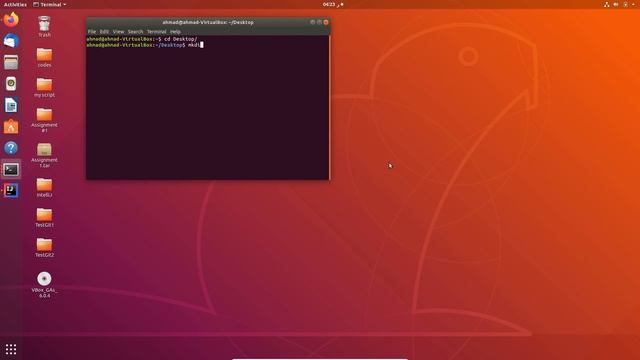Screen dimensions: 640x360
Task: Expand the Terminal app menu in top bar
Action: click(x=49, y=4)
